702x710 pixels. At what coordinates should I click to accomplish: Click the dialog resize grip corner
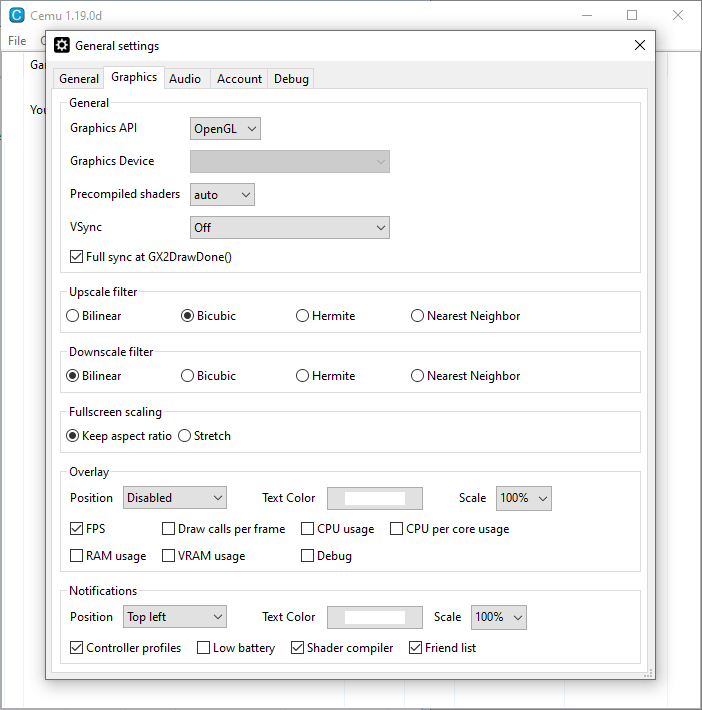[649, 673]
